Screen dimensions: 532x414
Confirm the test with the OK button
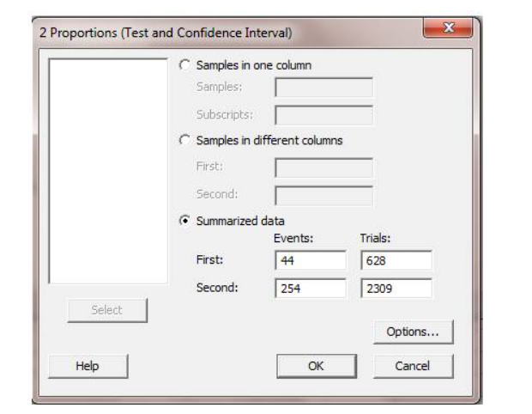click(315, 366)
